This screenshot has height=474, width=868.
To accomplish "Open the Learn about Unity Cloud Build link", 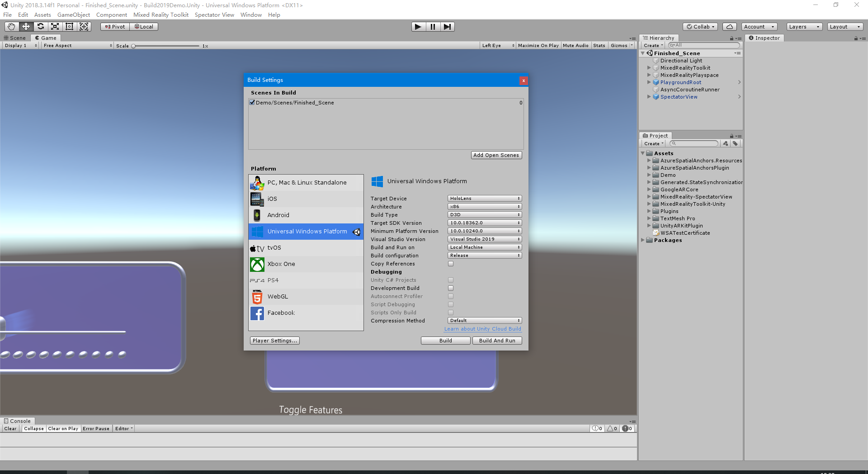I will pyautogui.click(x=482, y=329).
